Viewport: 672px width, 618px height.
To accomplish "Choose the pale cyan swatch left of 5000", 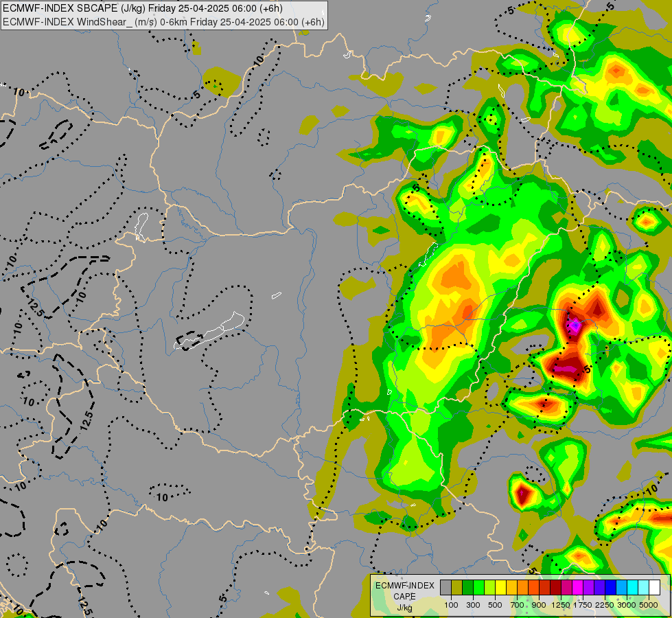I will 644,587.
